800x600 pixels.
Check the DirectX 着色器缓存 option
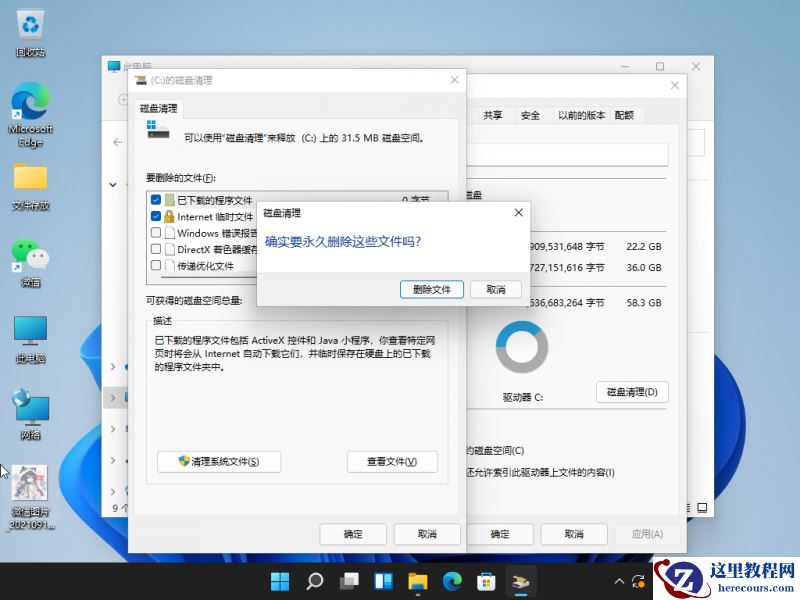pyautogui.click(x=155, y=249)
